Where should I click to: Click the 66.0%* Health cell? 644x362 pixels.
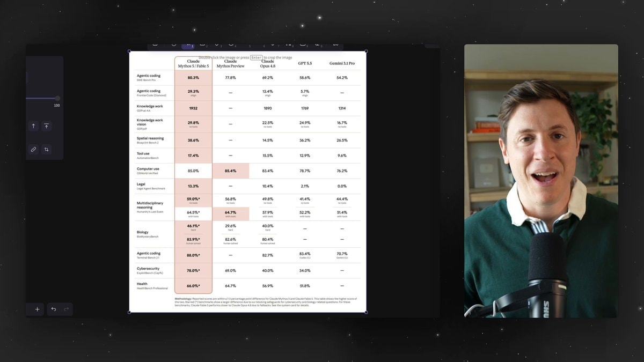[193, 286]
